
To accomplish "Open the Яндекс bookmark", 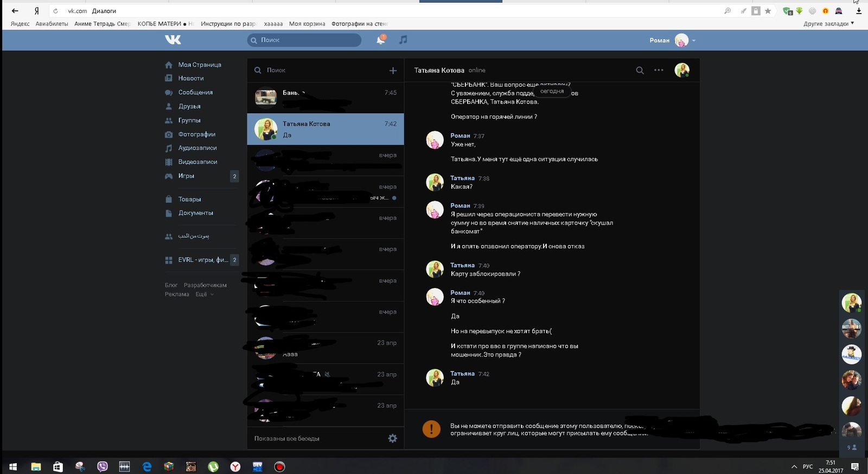I will click(x=20, y=24).
